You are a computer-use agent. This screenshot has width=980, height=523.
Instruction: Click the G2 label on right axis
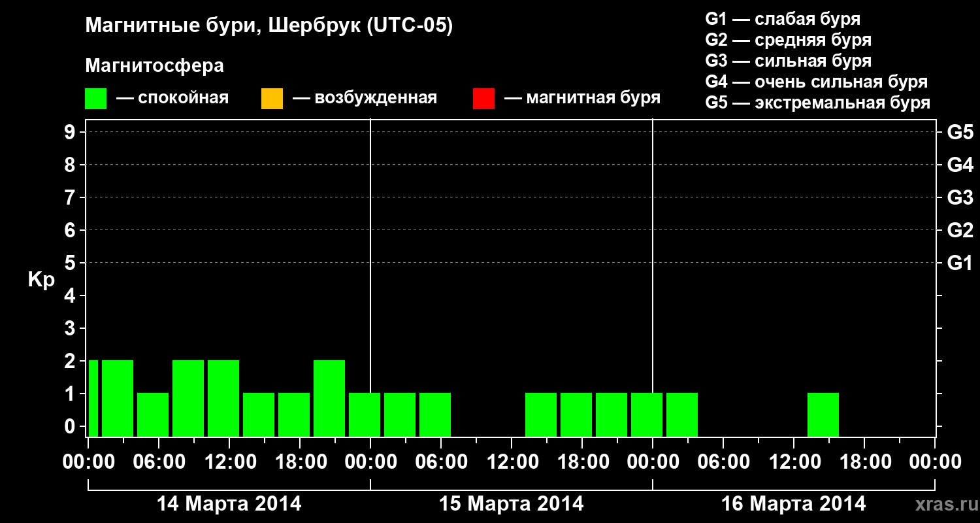click(960, 230)
